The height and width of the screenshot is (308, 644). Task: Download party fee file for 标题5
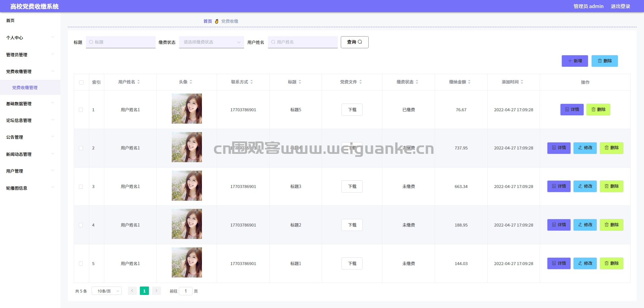click(x=352, y=110)
